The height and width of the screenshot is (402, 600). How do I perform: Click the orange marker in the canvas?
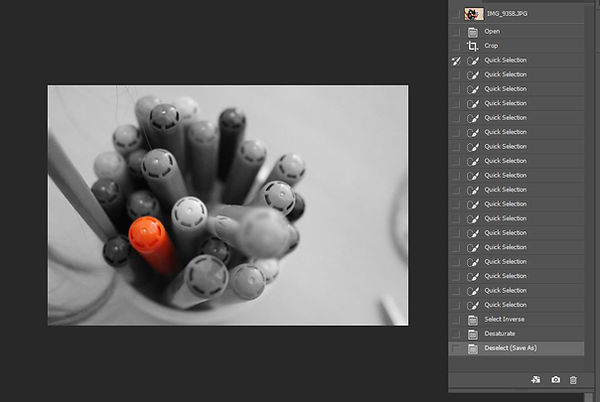pyautogui.click(x=152, y=243)
